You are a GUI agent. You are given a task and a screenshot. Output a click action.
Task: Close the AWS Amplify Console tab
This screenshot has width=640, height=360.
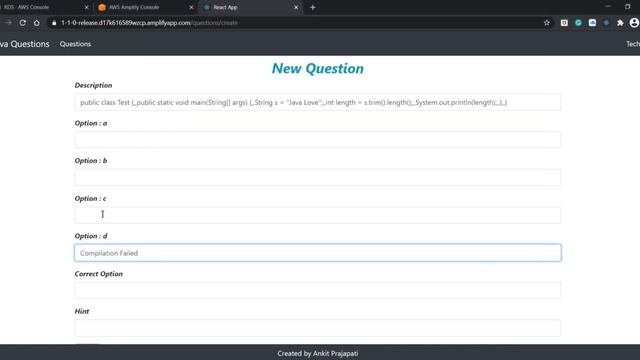click(191, 7)
